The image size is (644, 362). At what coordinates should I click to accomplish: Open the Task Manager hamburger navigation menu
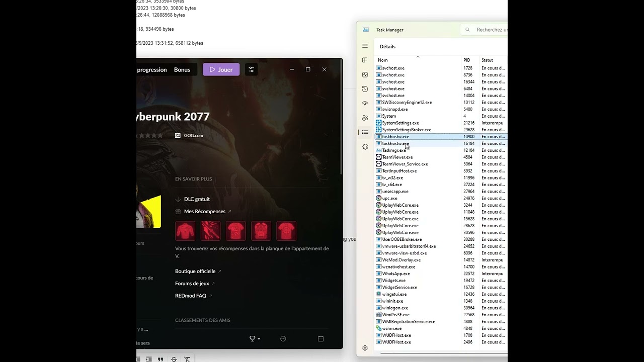(x=365, y=46)
